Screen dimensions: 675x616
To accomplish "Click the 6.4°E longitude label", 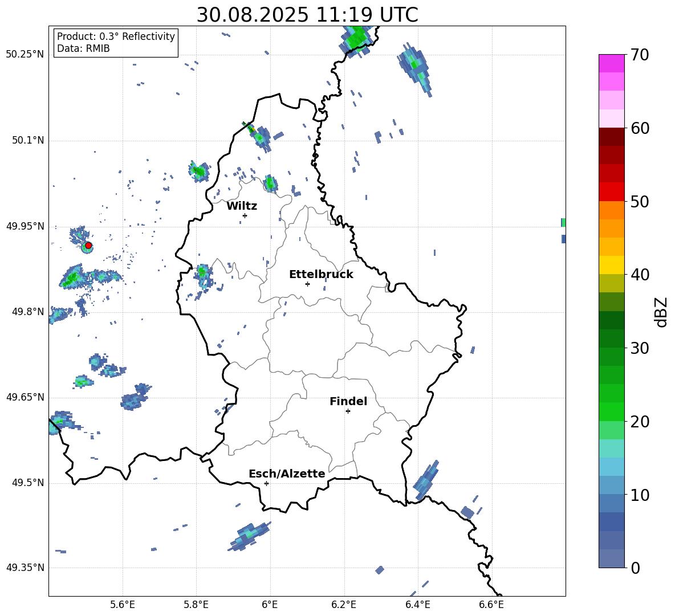I will pos(417,605).
